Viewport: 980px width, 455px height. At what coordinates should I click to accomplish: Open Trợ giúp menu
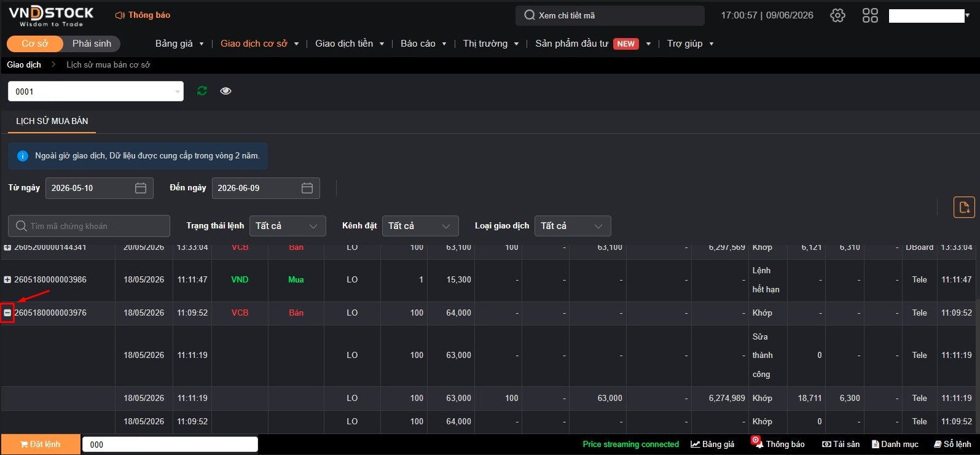tap(690, 44)
